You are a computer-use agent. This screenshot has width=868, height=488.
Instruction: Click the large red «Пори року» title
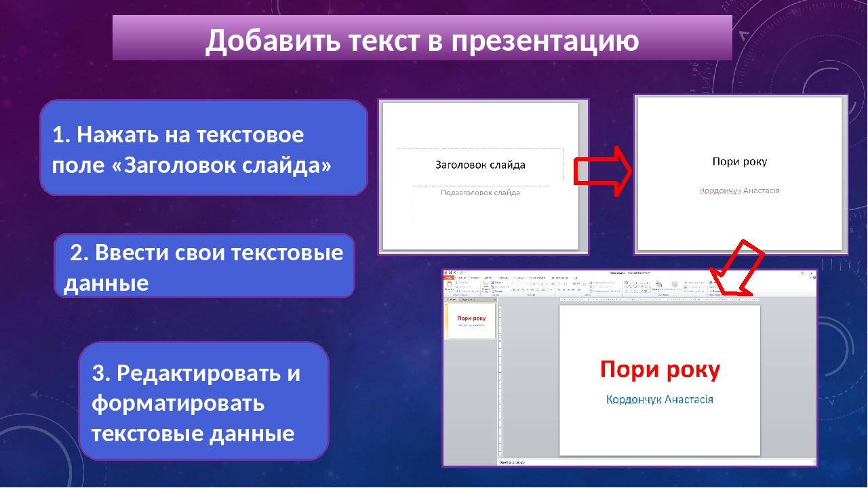coord(660,370)
